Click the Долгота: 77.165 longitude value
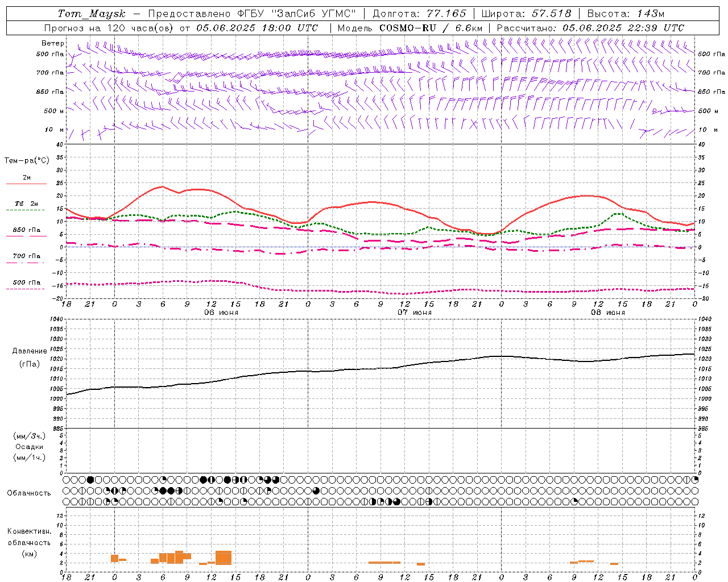The height and width of the screenshot is (582, 728). point(419,14)
